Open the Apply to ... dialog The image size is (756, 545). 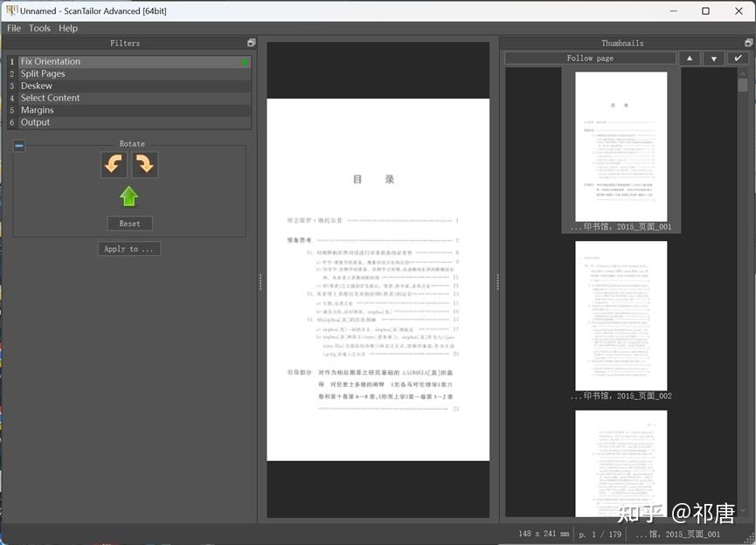click(x=128, y=248)
